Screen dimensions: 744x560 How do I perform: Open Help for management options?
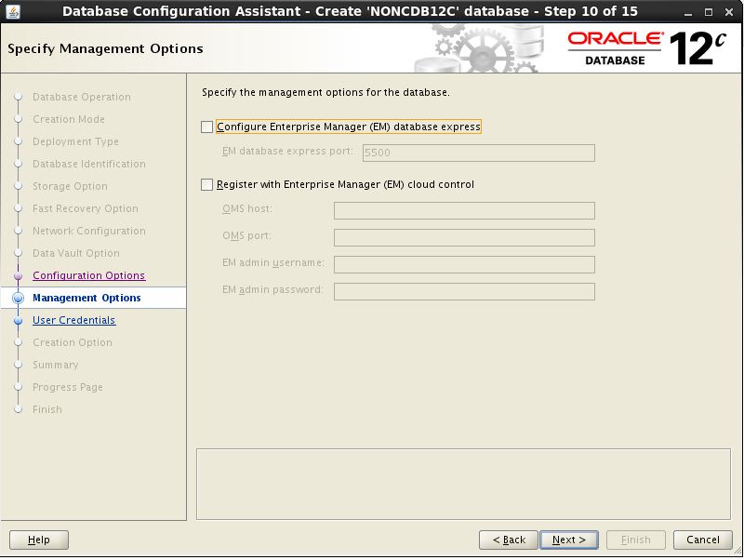pyautogui.click(x=39, y=540)
